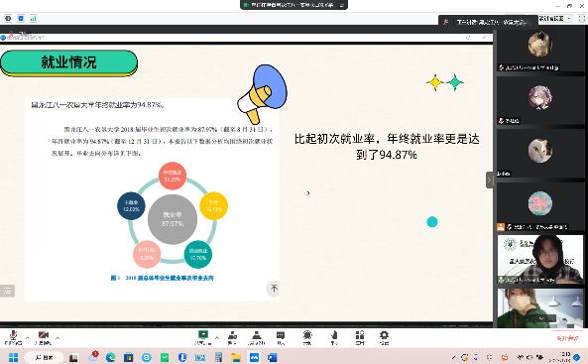Click the scroll-to-top arrow on document
The height and width of the screenshot is (364, 588).
(x=274, y=289)
